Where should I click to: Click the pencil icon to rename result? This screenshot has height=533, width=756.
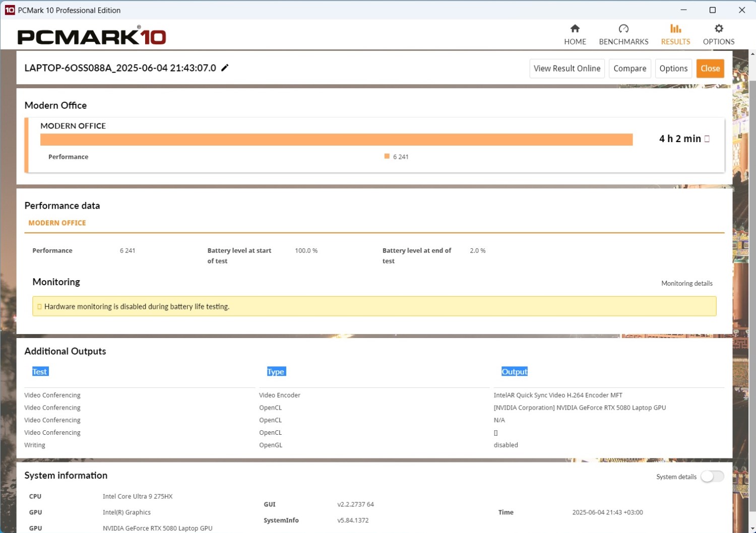(225, 68)
